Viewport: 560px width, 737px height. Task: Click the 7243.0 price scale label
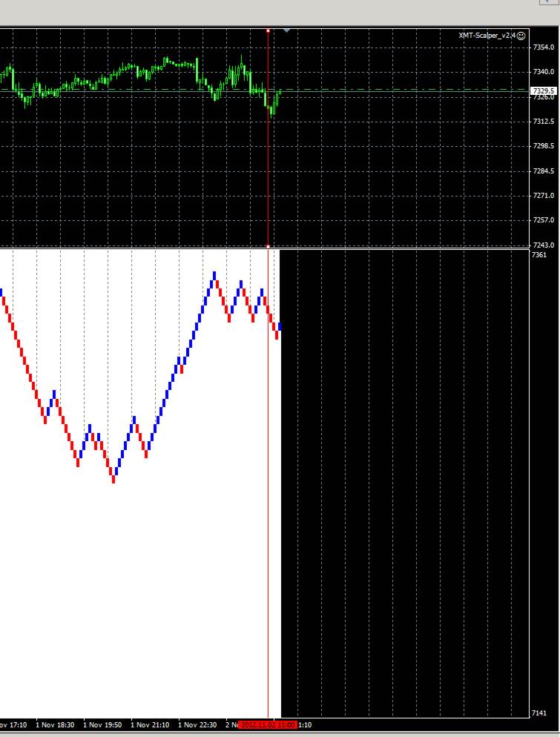point(544,245)
